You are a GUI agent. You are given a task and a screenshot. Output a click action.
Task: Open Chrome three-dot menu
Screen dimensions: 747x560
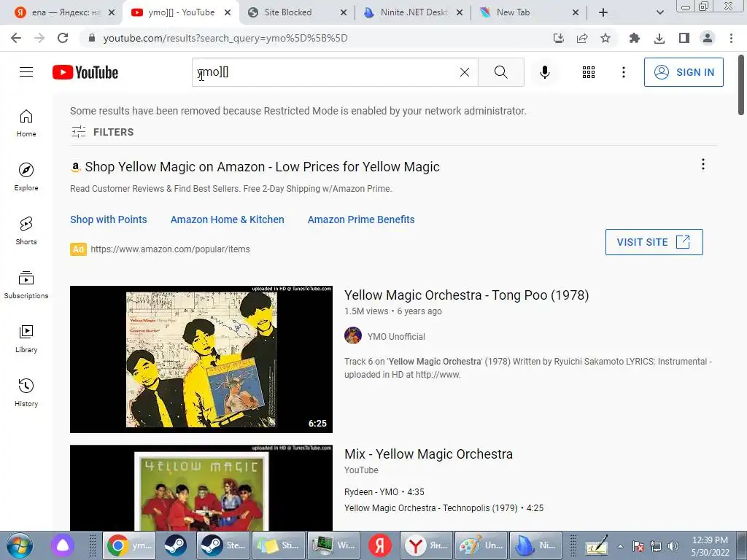coord(731,38)
